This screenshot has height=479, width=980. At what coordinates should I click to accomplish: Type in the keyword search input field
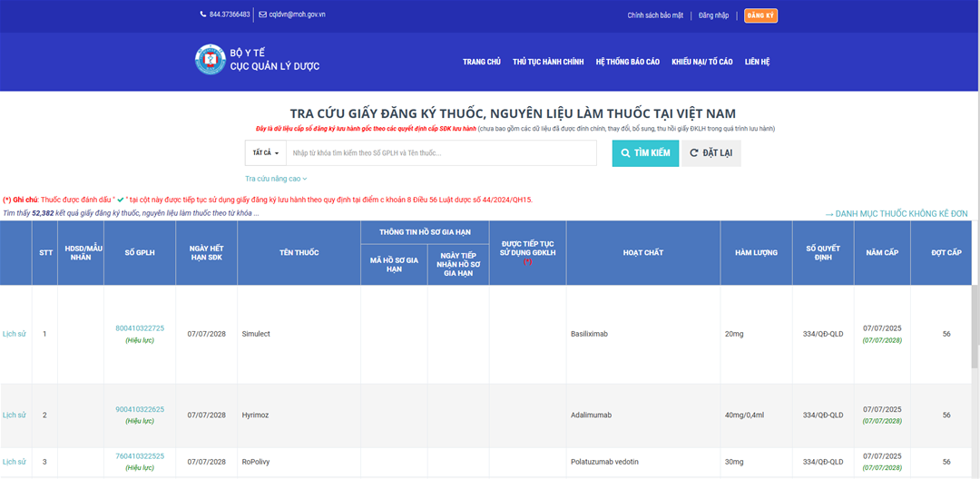point(441,153)
